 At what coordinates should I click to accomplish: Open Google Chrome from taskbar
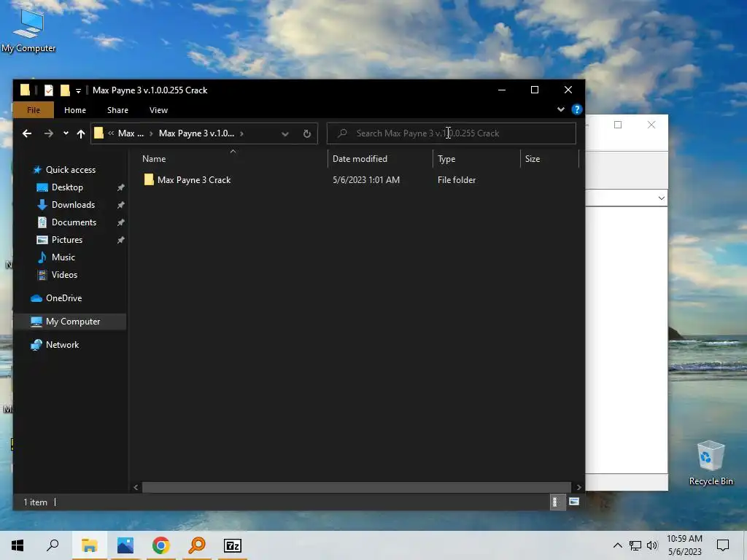(161, 545)
